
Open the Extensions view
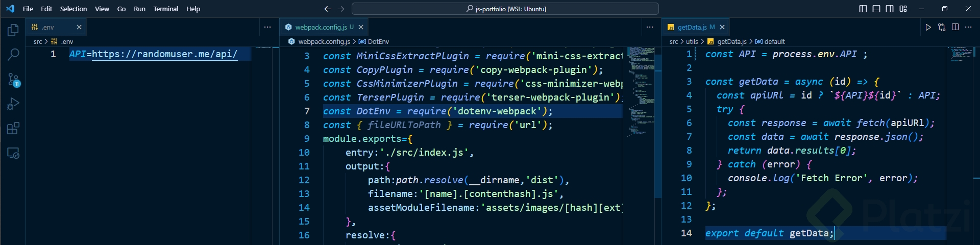(13, 128)
